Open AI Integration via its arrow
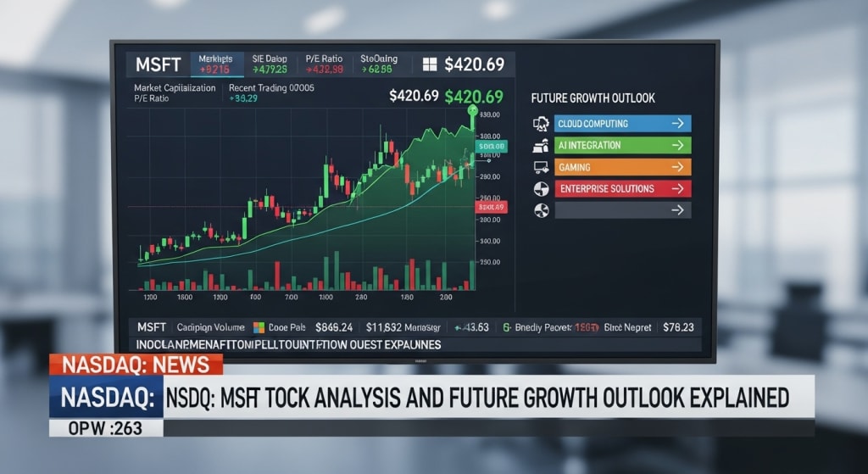The width and height of the screenshot is (868, 474). [x=677, y=145]
